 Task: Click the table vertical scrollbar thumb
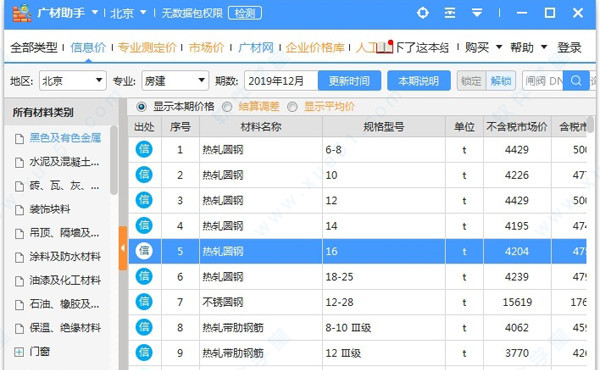tap(590, 125)
